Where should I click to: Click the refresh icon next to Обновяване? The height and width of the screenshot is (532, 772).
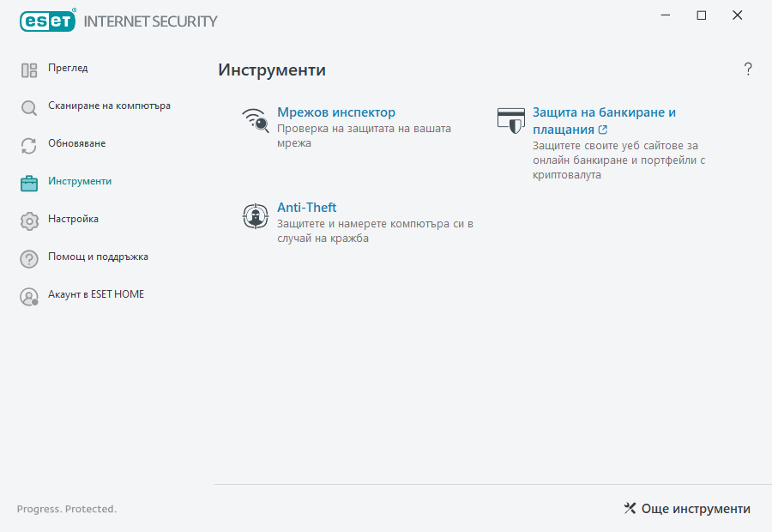tap(28, 145)
